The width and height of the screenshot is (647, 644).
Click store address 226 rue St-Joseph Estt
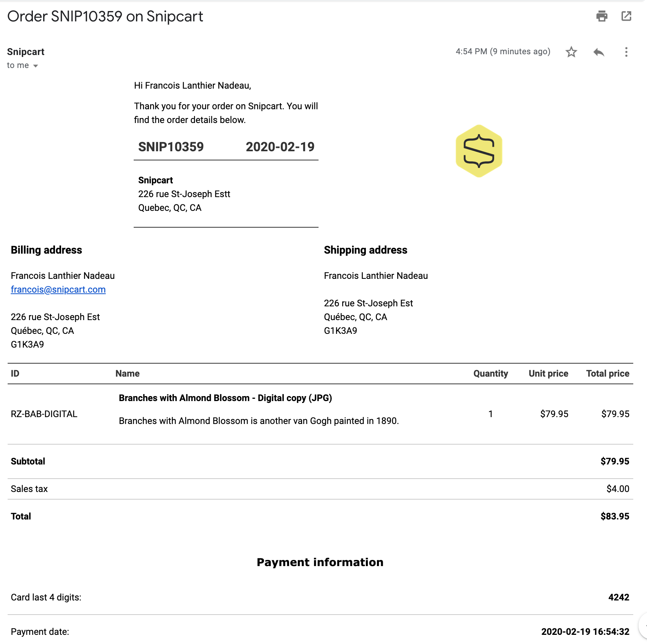(184, 194)
